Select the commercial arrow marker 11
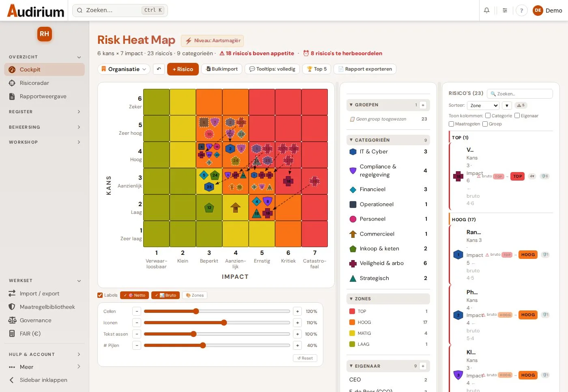568x392 pixels. pos(235,208)
